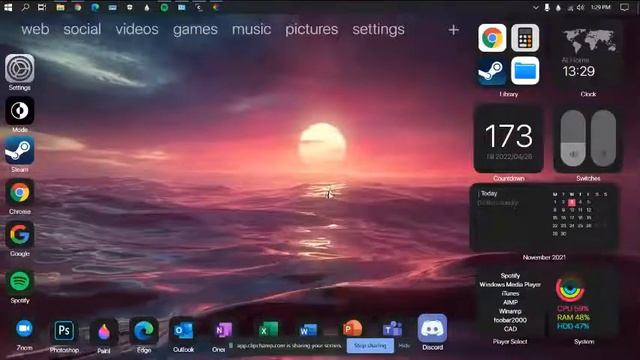The image size is (640, 360).
Task: Select Spotify in Player Select widget
Action: coord(510,276)
